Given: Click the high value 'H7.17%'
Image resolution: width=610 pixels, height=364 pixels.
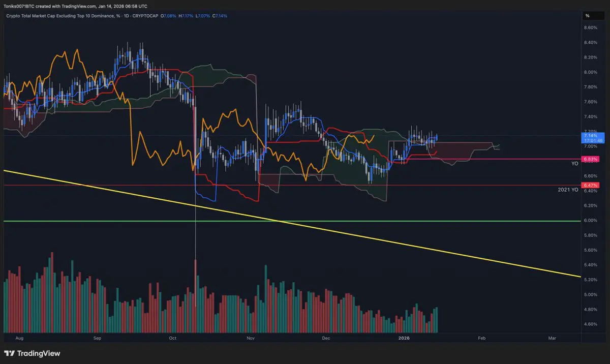Looking at the screenshot, I should (186, 16).
